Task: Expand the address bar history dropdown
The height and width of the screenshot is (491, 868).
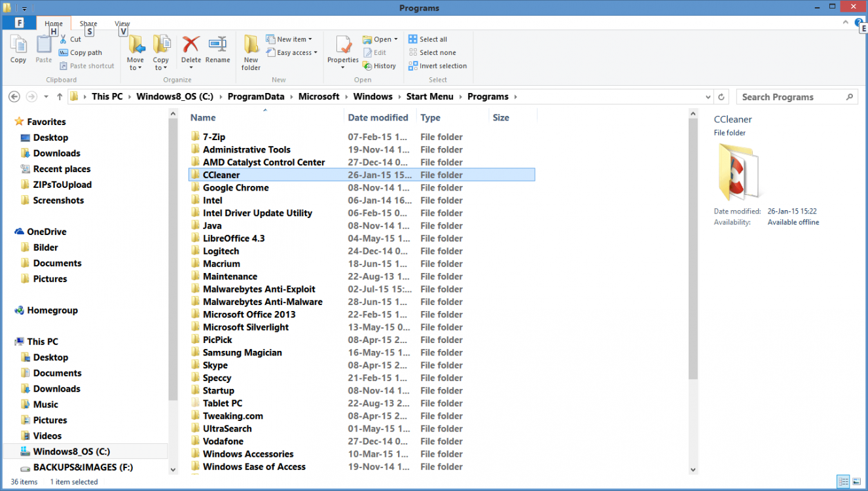Action: (x=708, y=97)
